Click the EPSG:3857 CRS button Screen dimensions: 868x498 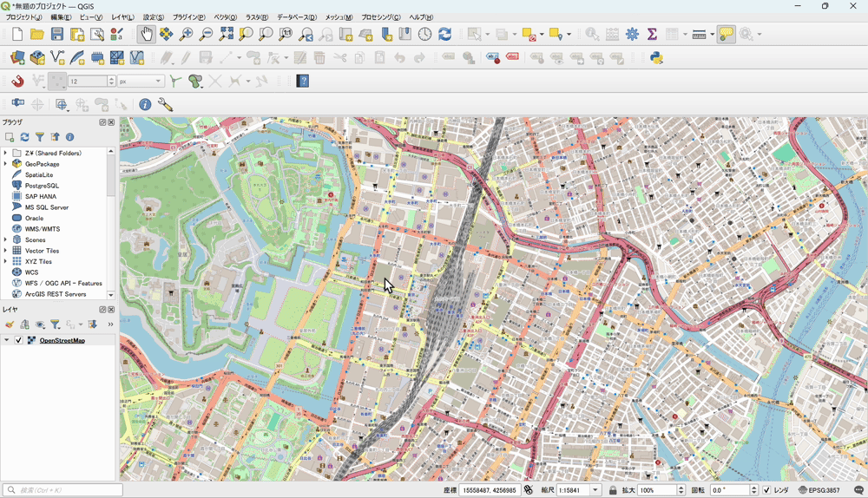click(819, 490)
